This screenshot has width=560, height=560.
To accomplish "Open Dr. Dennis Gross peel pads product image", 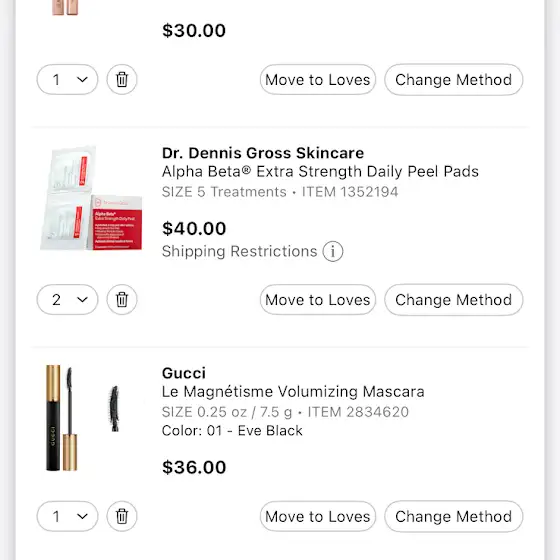I will (x=91, y=198).
